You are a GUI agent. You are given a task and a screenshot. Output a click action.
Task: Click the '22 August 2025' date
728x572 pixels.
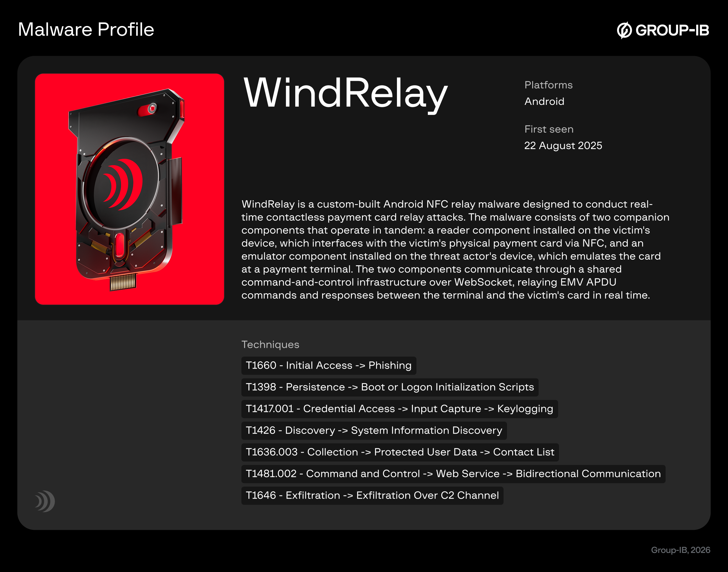[x=563, y=146]
